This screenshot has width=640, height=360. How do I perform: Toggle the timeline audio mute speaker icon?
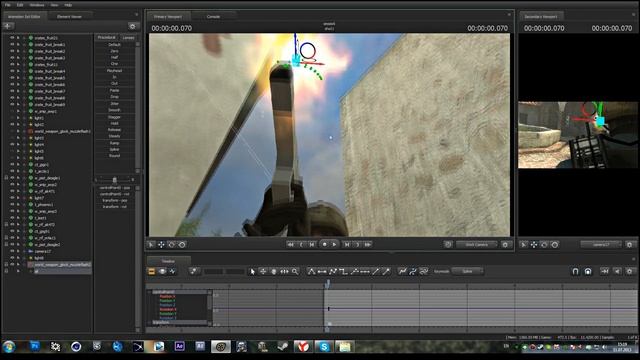(618, 271)
